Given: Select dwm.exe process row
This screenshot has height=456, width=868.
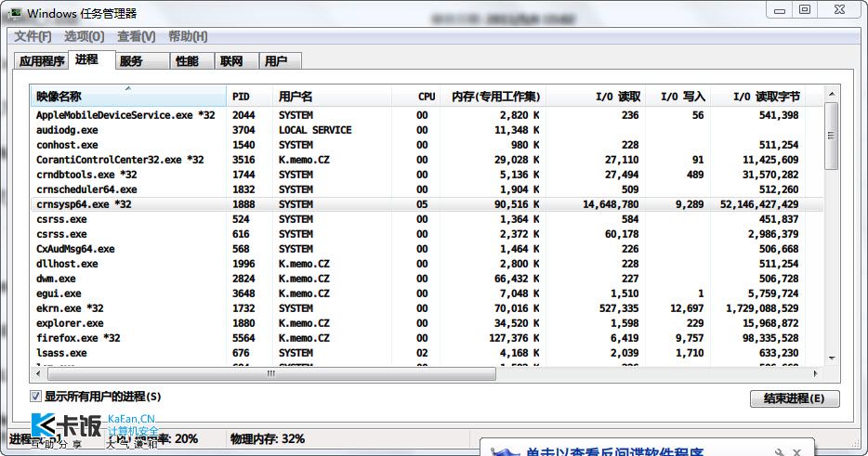Looking at the screenshot, I should click(x=427, y=279).
